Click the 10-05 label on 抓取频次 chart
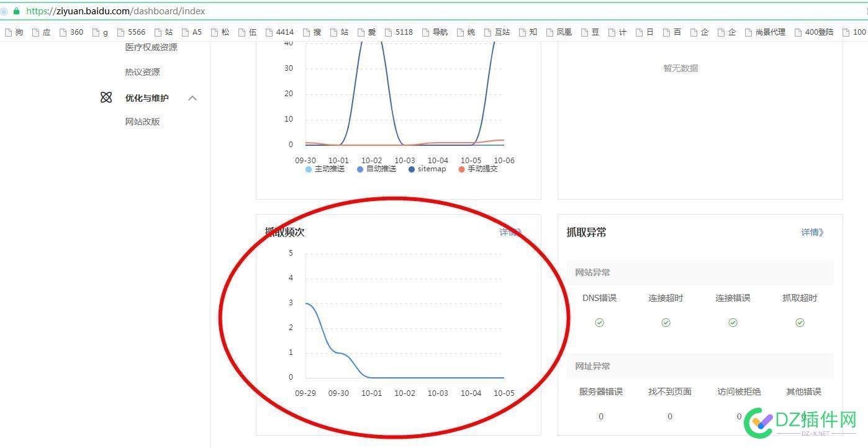 (504, 393)
